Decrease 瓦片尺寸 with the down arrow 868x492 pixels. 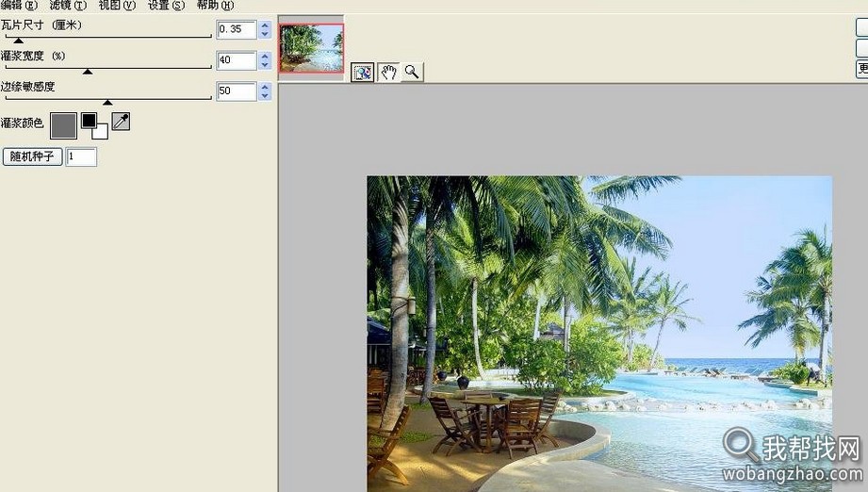[x=265, y=34]
